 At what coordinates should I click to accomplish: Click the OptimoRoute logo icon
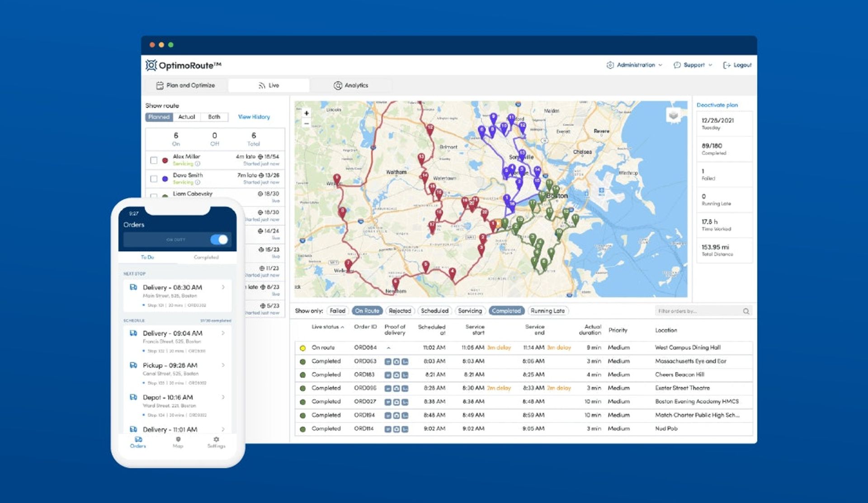click(151, 65)
